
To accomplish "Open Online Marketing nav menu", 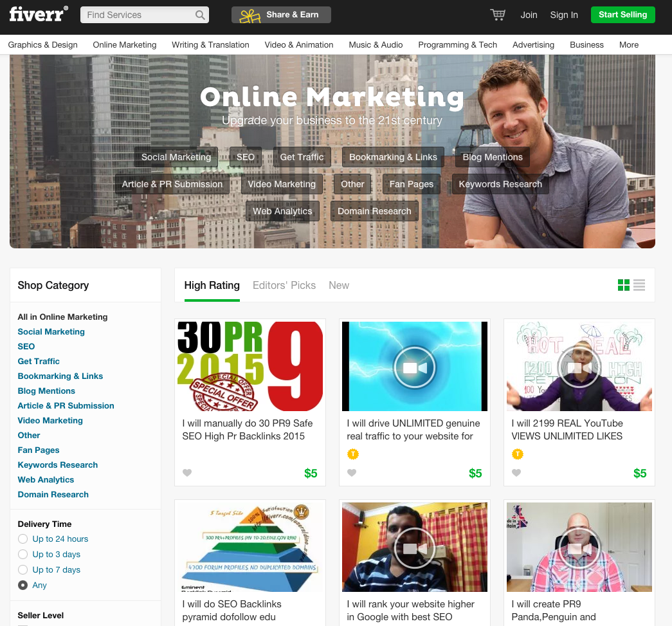I will tap(125, 44).
